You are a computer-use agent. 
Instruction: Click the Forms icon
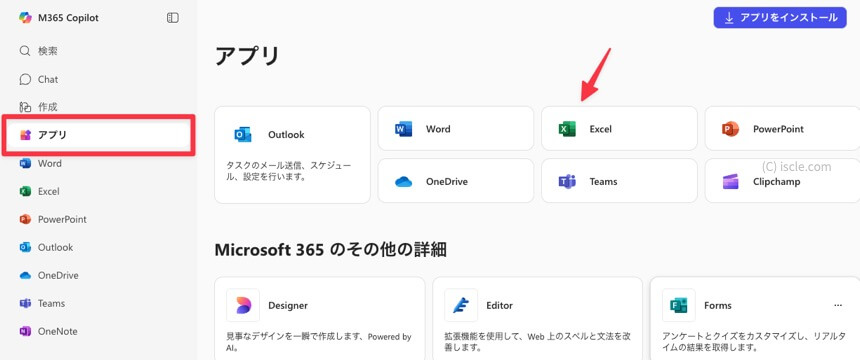(679, 305)
